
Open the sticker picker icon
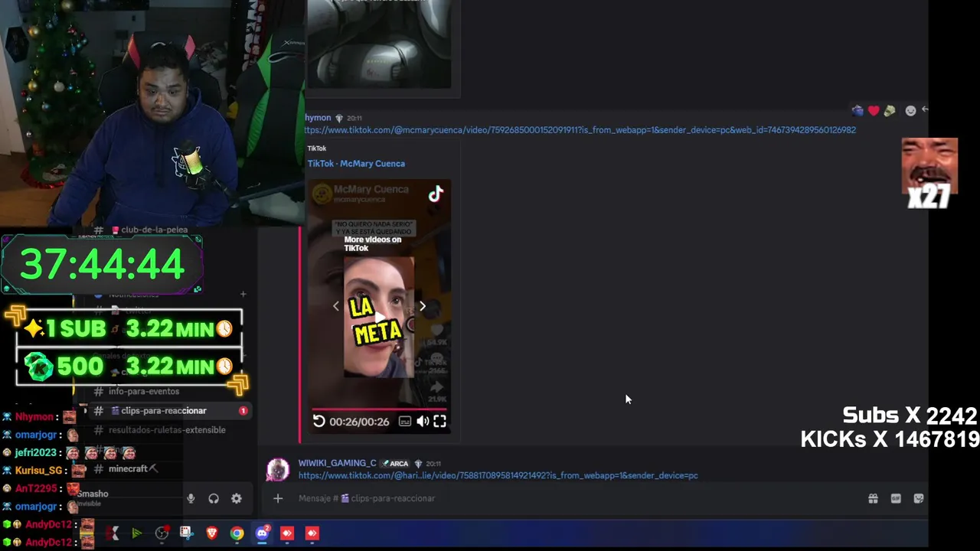pyautogui.click(x=919, y=498)
